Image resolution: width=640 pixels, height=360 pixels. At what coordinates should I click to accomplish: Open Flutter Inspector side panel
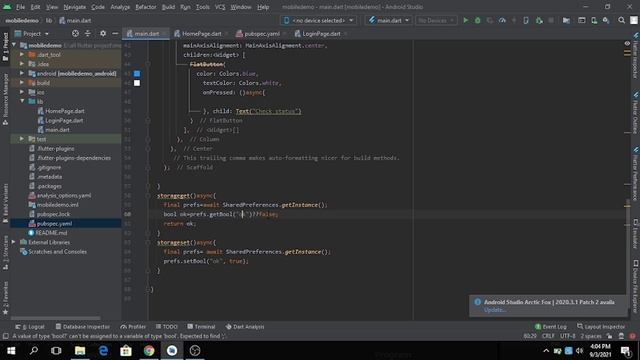[x=636, y=56]
